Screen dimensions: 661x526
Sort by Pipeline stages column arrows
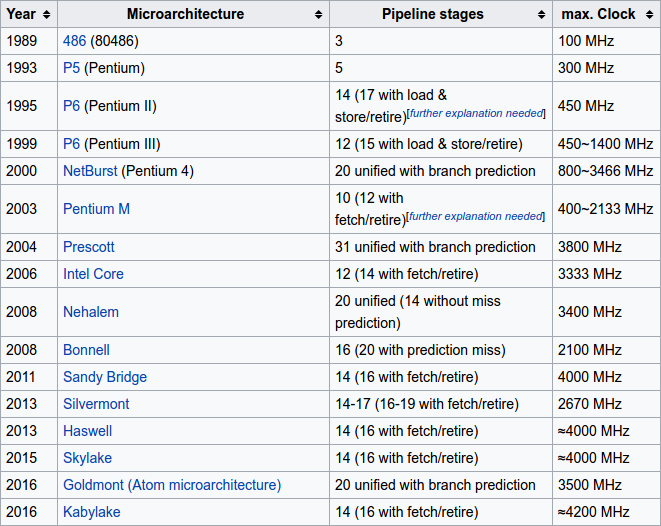542,15
